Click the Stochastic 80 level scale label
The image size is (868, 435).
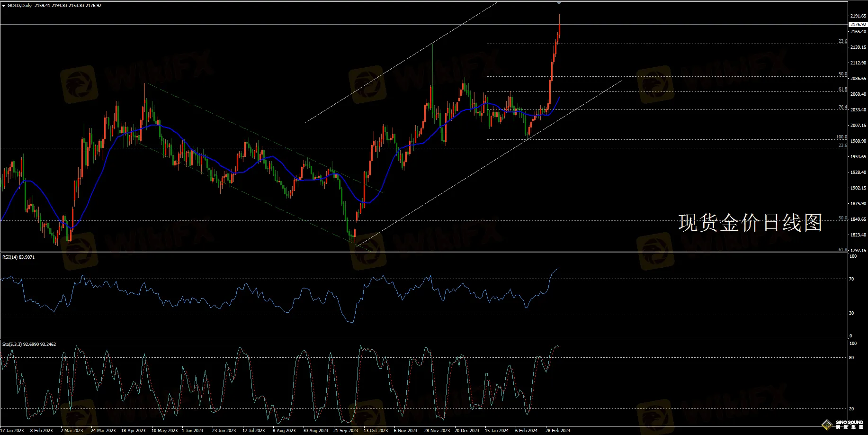click(x=851, y=358)
